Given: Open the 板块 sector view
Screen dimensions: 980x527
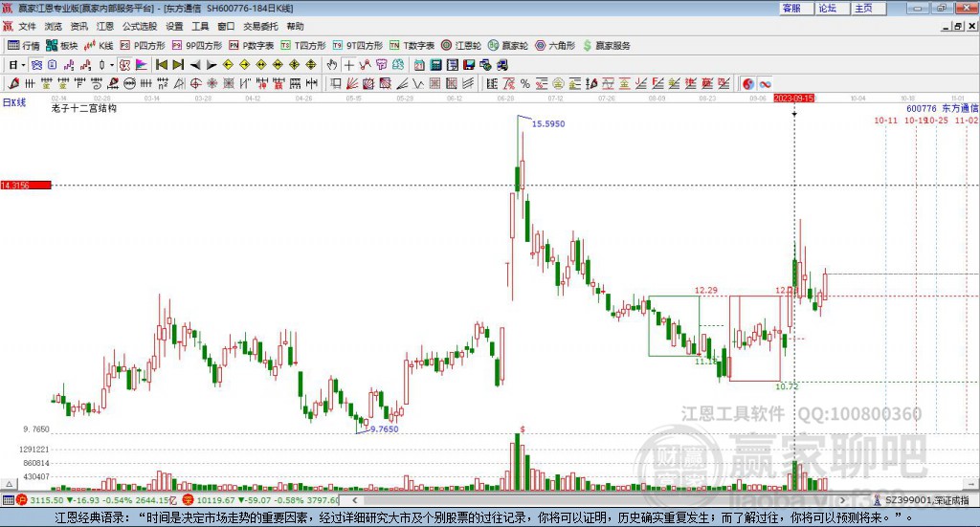Looking at the screenshot, I should (62, 46).
